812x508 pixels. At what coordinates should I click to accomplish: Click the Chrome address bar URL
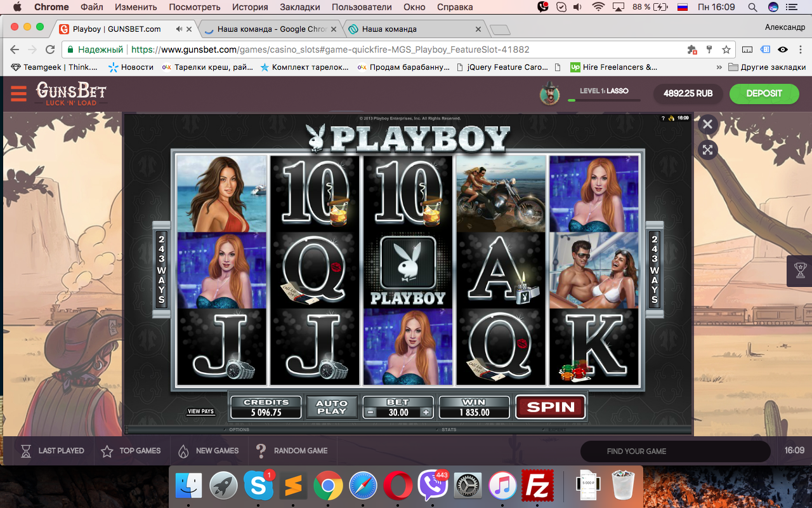pos(330,50)
